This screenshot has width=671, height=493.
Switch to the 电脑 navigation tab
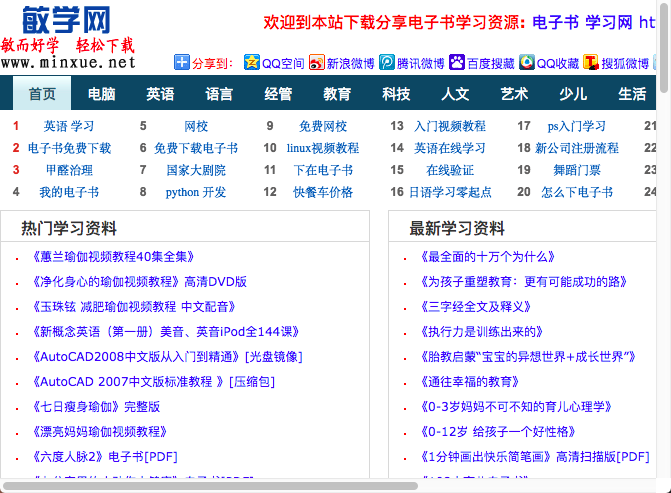[x=101, y=94]
